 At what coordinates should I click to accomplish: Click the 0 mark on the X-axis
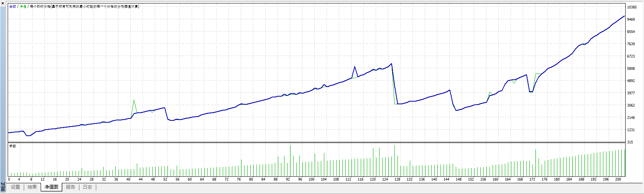point(9,179)
